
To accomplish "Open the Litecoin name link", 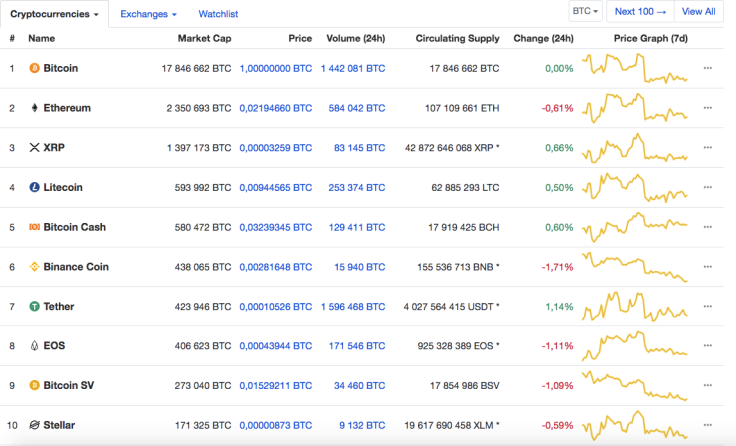I will click(63, 187).
